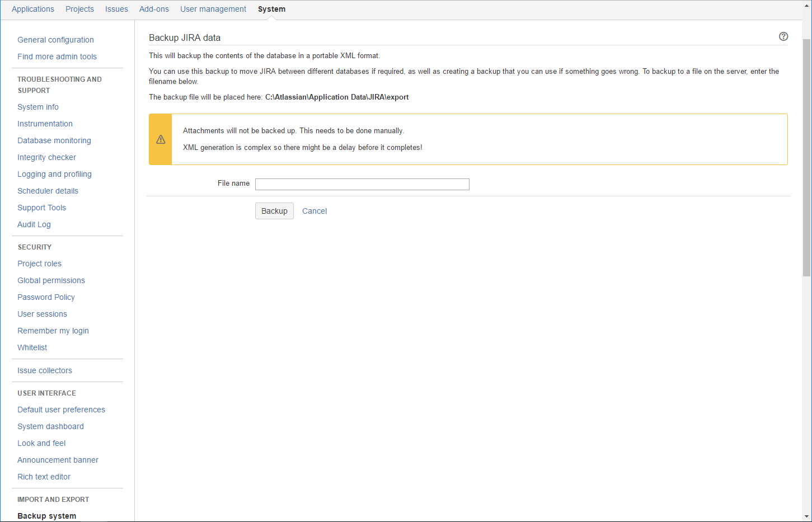Click the 'TROUBLESHOOTING AND SUPPORT' heading

pos(59,84)
